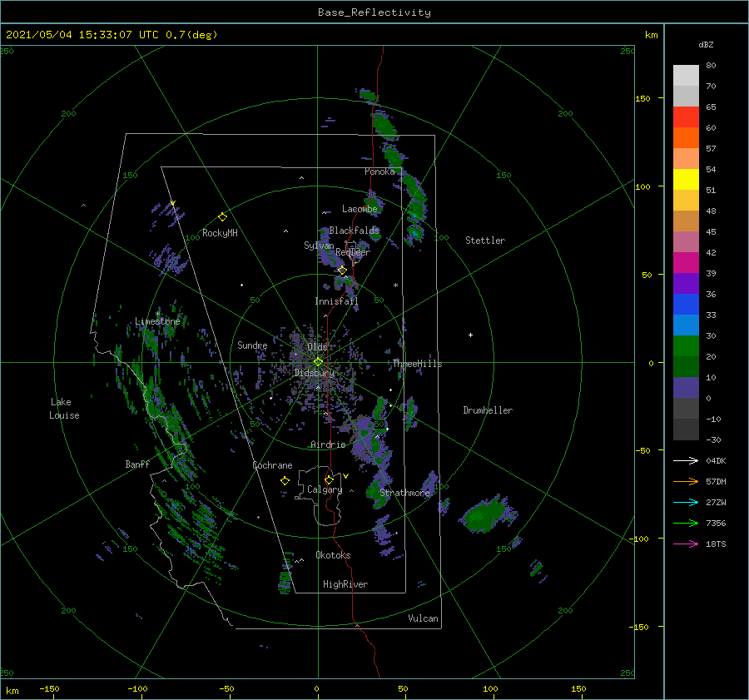
Task: Click the Blackfalds city label
Action: (354, 231)
